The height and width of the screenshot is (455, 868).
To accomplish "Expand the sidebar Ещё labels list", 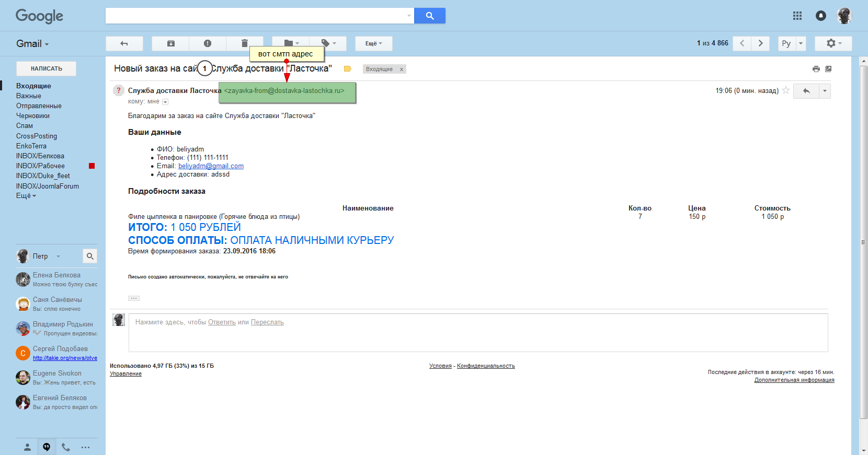I will 26,196.
